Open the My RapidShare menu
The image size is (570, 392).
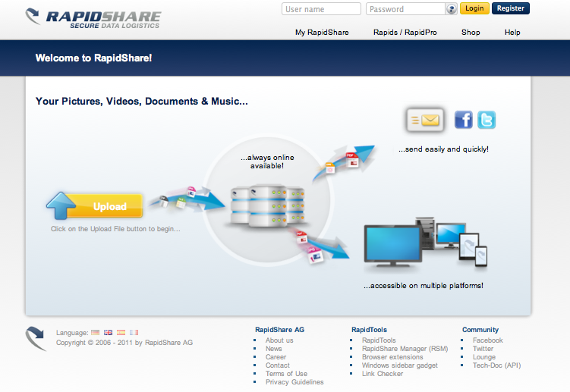click(x=322, y=33)
